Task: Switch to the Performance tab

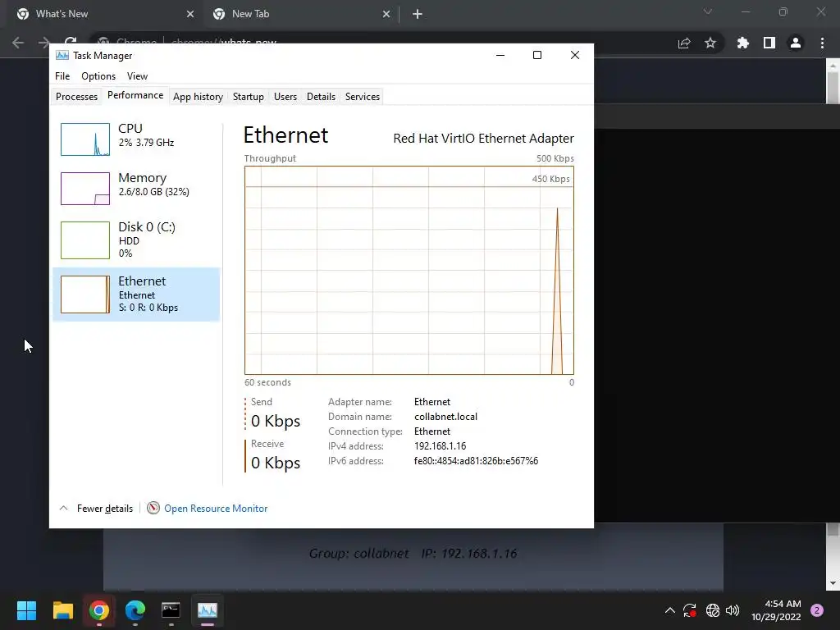Action: 135,95
